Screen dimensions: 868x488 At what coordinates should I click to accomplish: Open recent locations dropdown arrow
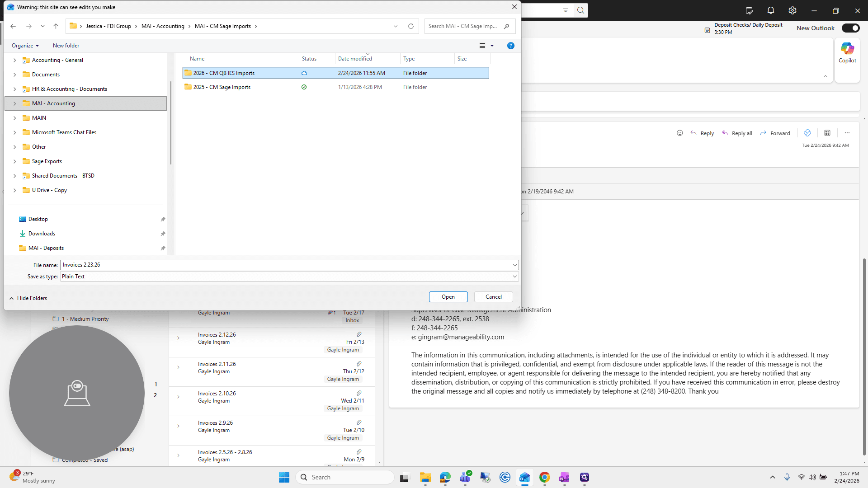(x=42, y=26)
